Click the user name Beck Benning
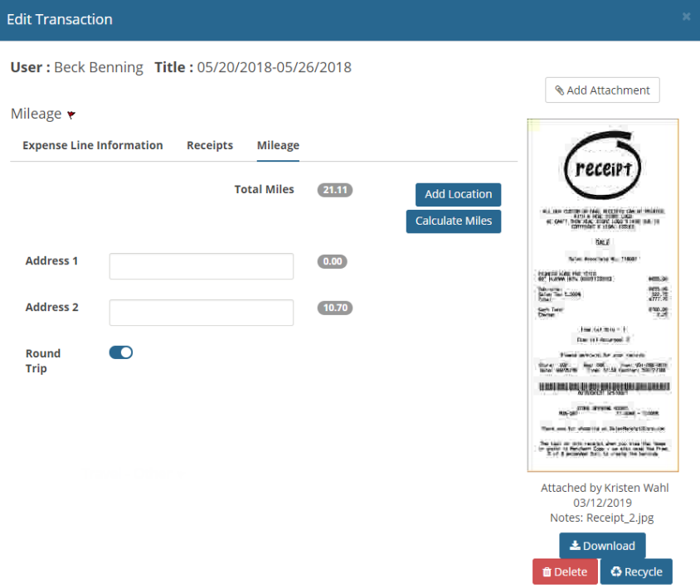700x588 pixels. point(99,67)
